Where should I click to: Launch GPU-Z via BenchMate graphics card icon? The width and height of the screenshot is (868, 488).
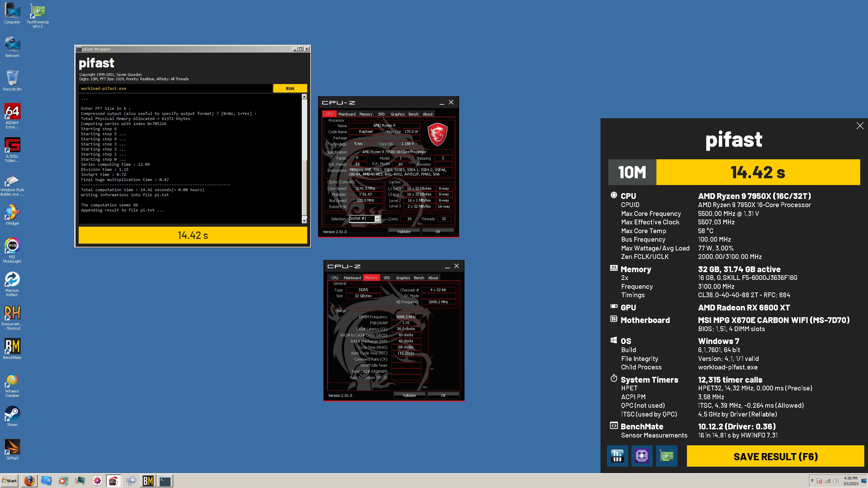tap(667, 456)
